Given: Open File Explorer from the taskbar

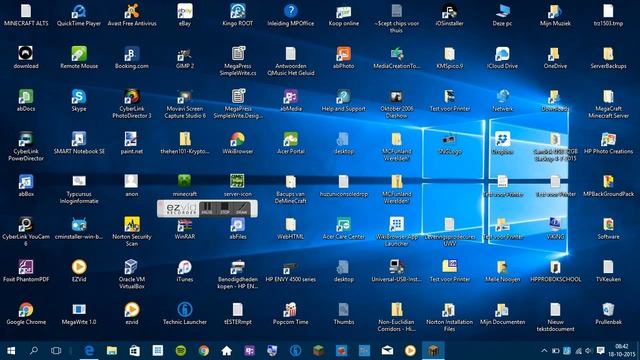Looking at the screenshot, I should coord(112,351).
